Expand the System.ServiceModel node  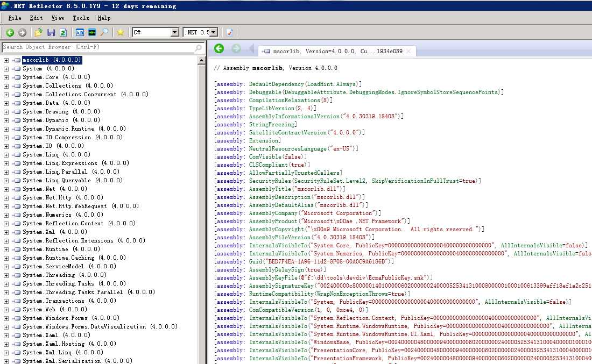pos(6,267)
